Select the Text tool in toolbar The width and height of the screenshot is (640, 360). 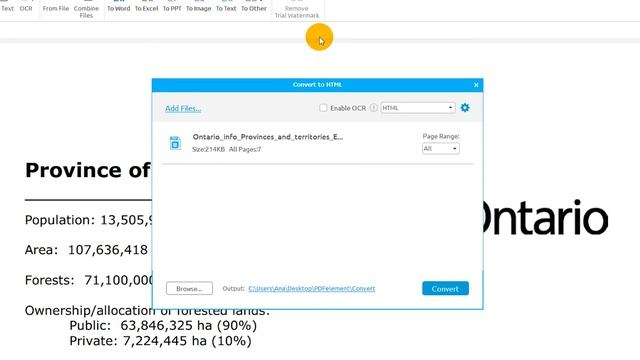pos(7,8)
